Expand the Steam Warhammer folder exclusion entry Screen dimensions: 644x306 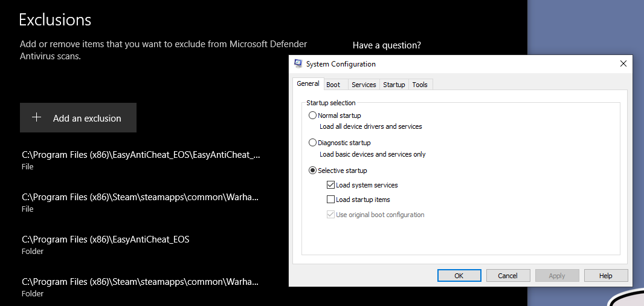click(x=140, y=287)
